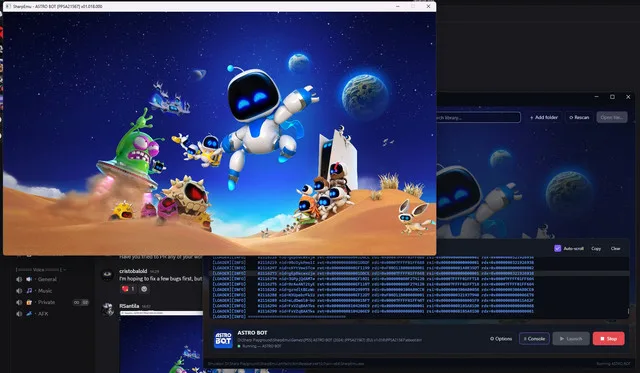Open cristobalold's avatar in Discord
Viewport: 640px width, 373px height.
(107, 275)
